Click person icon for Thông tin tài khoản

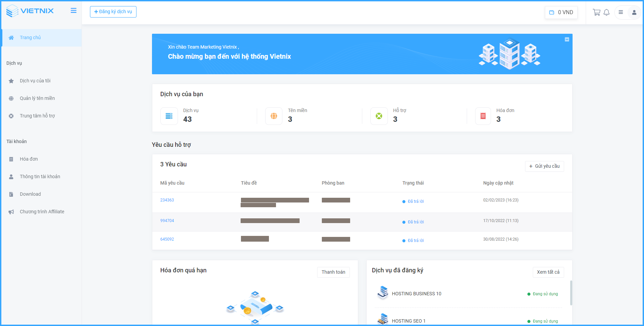[11, 177]
